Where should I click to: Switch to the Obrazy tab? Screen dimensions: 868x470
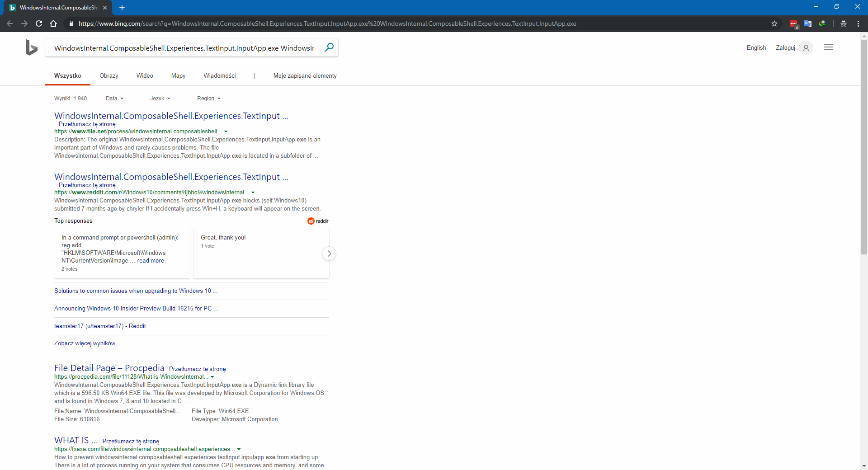pyautogui.click(x=108, y=75)
